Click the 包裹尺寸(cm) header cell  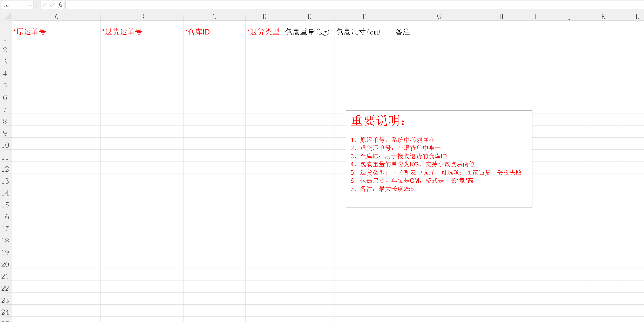(x=364, y=31)
